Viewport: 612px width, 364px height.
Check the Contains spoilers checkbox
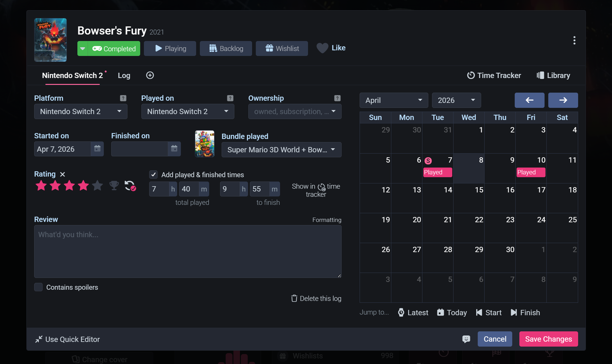point(38,287)
